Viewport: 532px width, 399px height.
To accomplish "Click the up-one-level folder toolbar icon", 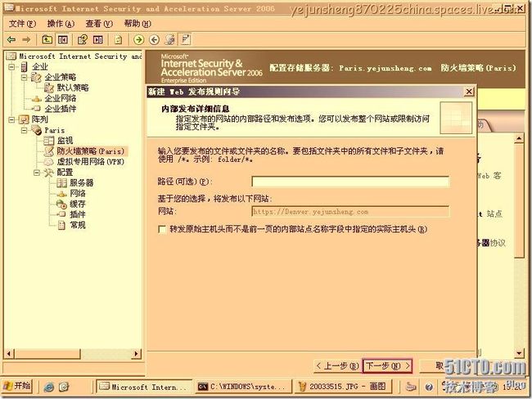I will (47, 40).
